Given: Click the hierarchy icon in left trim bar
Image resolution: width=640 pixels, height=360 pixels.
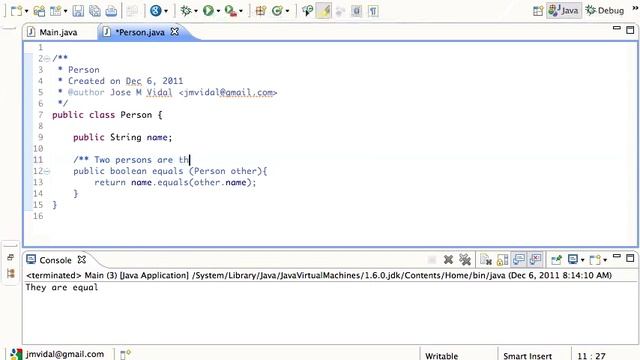Looking at the screenshot, I should 11,273.
